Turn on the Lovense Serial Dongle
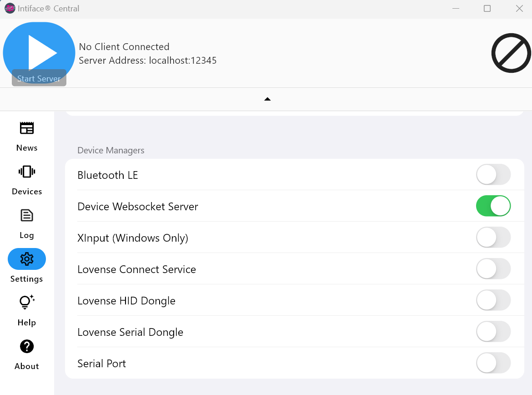532x395 pixels. tap(493, 331)
